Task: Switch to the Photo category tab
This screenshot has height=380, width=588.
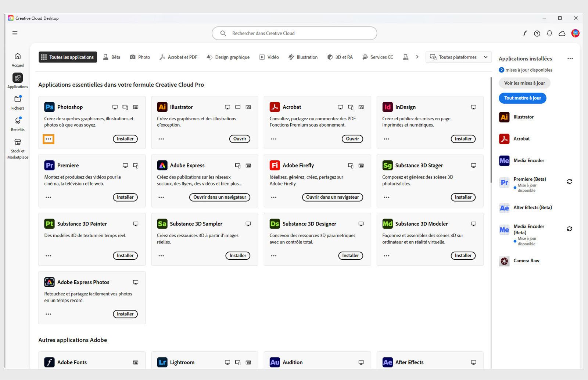Action: tap(140, 57)
